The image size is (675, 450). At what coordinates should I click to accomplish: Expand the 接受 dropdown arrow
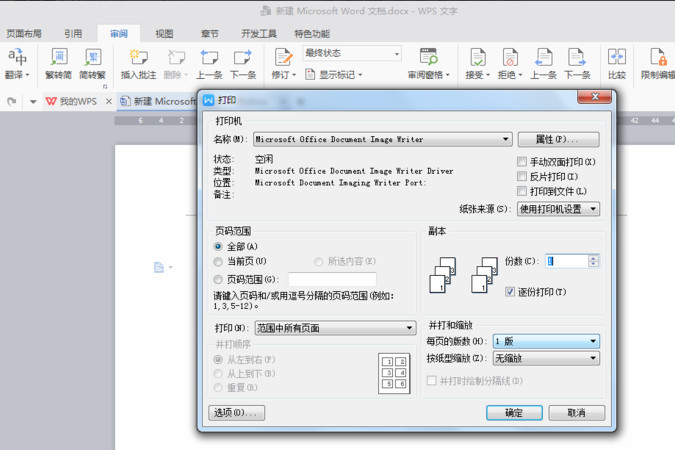point(488,75)
